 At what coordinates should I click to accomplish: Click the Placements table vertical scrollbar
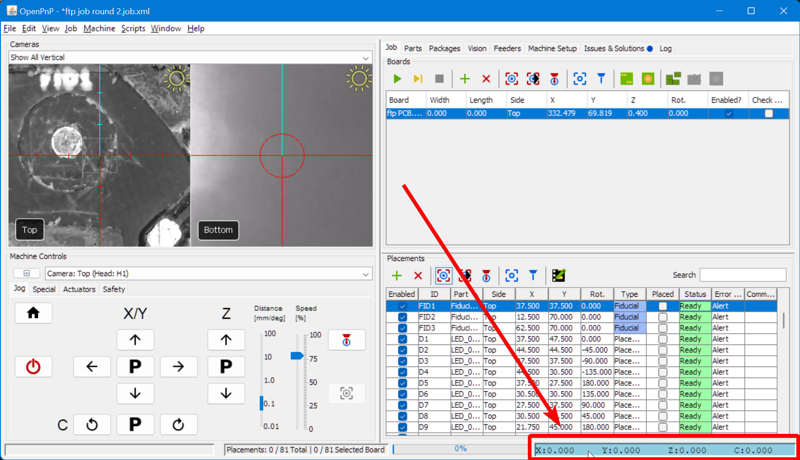pos(783,321)
